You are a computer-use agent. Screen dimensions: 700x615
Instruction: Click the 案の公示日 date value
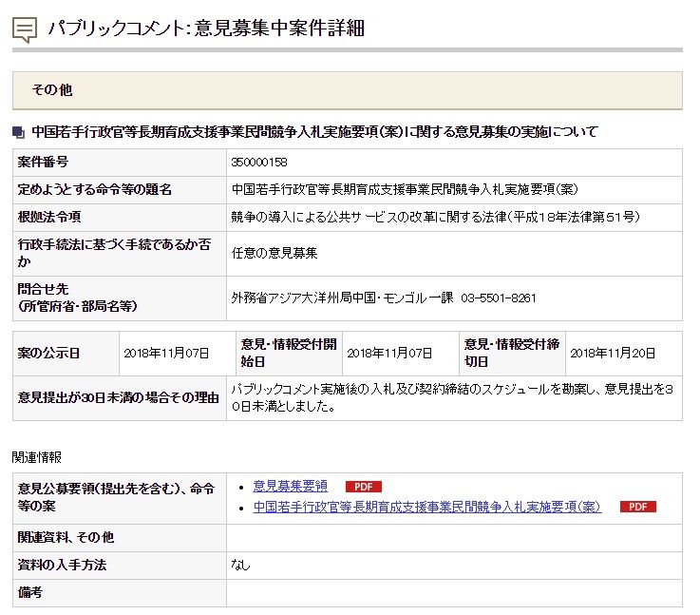click(x=165, y=353)
